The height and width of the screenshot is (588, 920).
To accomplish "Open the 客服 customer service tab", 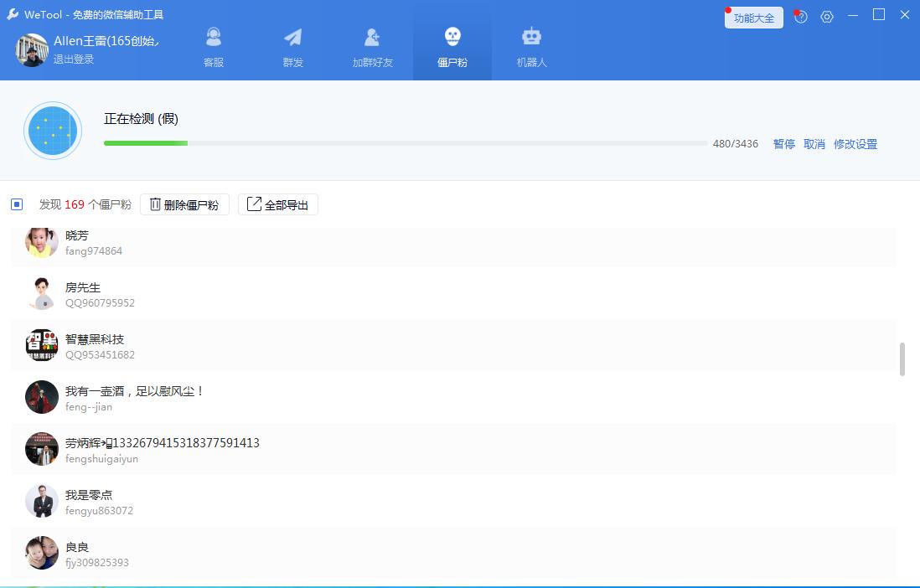I will [214, 47].
